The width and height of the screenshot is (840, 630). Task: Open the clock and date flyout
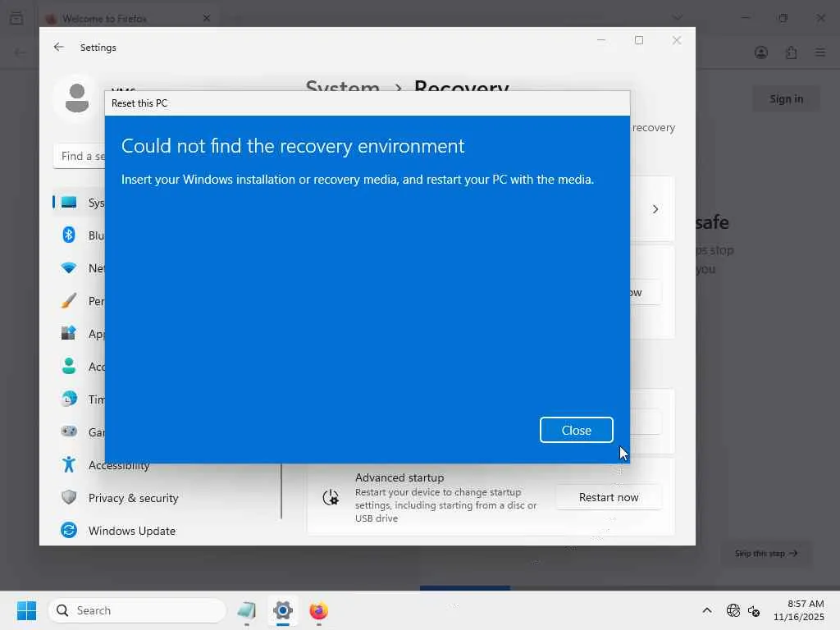coord(799,610)
